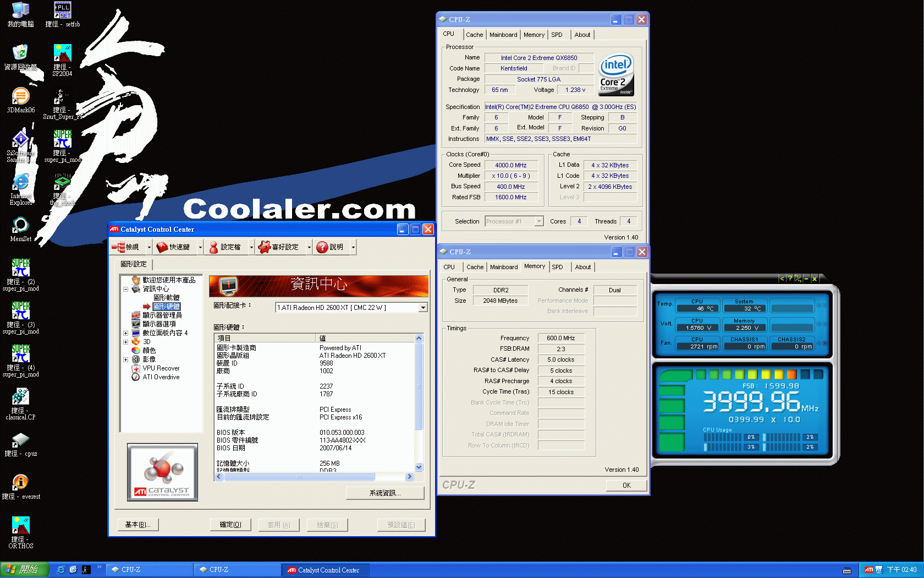Click the '?' help icon on monitor widget

point(790,279)
